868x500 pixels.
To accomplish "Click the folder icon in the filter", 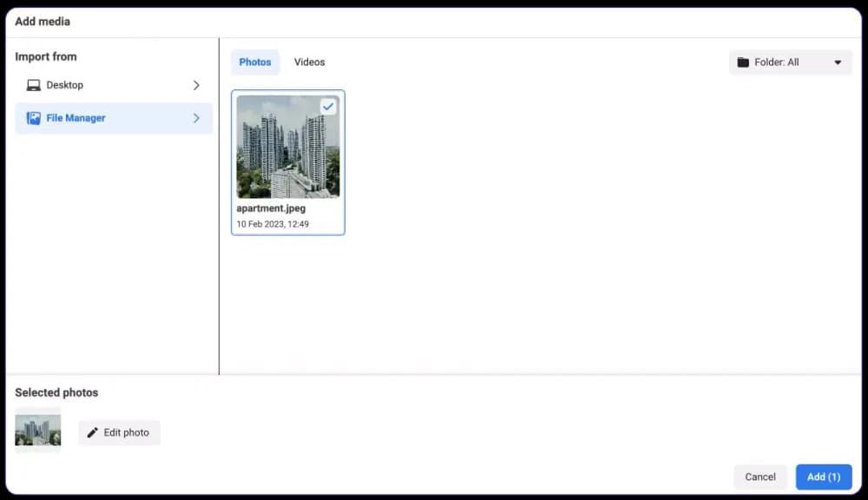I will pyautogui.click(x=743, y=62).
